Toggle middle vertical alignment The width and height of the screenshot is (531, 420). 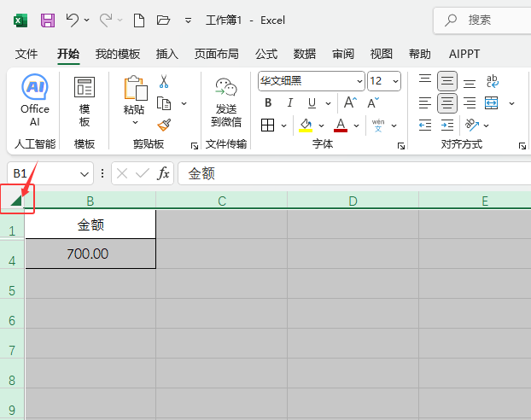click(447, 81)
